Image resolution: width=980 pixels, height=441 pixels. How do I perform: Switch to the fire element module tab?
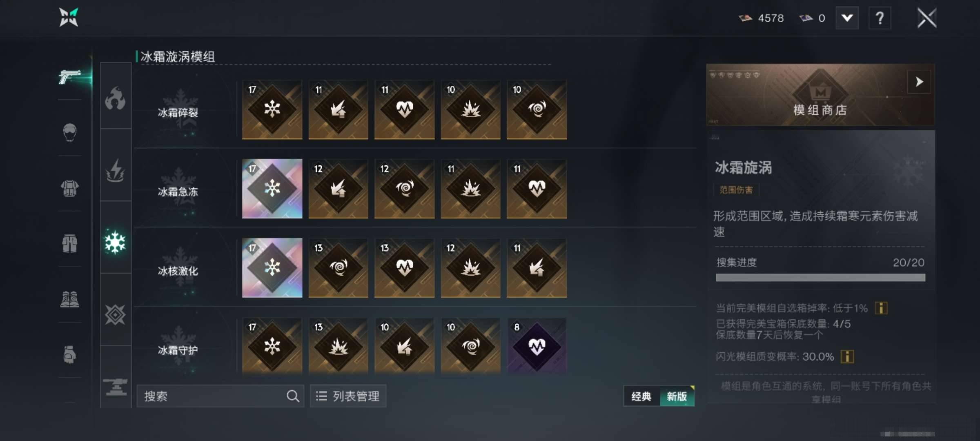pyautogui.click(x=116, y=98)
